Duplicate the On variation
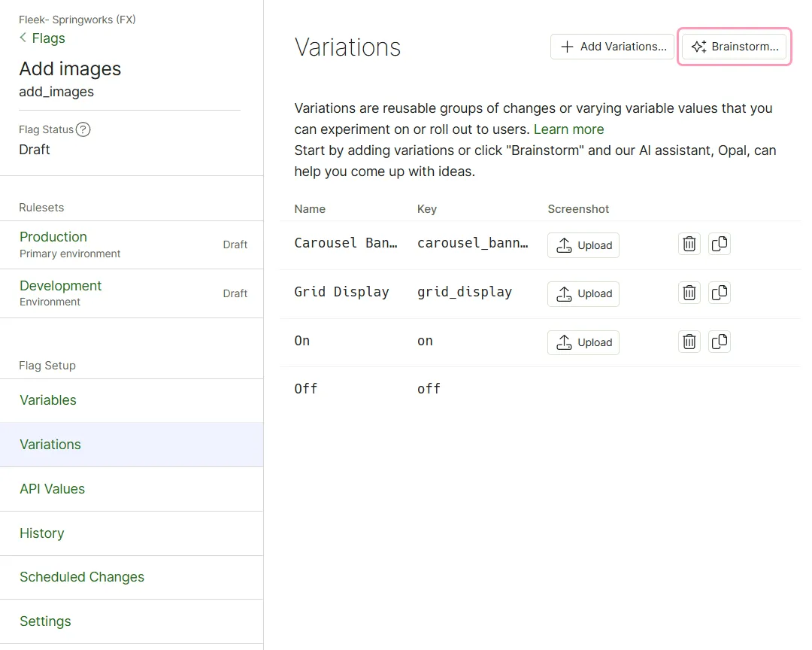Screen dimensions: 812x650 720,342
